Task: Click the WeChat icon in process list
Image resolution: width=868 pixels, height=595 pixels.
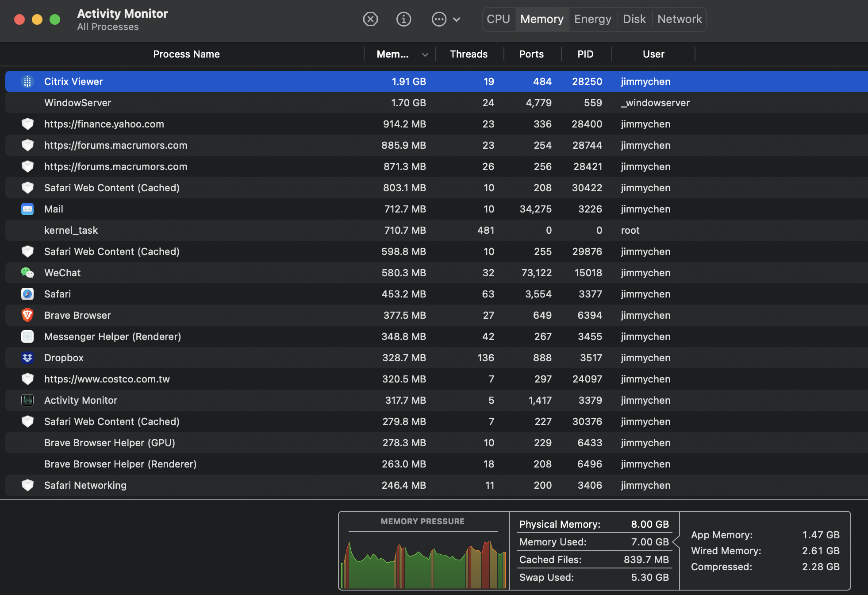Action: (27, 273)
